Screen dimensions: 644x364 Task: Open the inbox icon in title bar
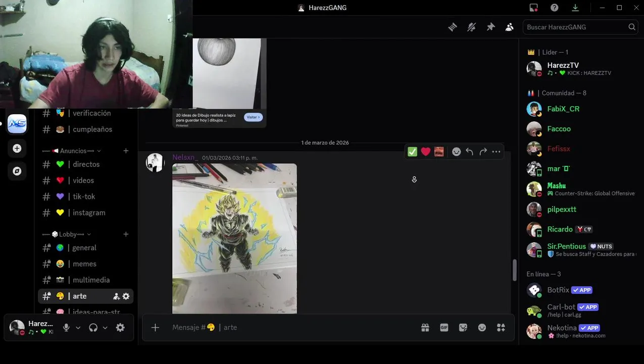click(534, 8)
